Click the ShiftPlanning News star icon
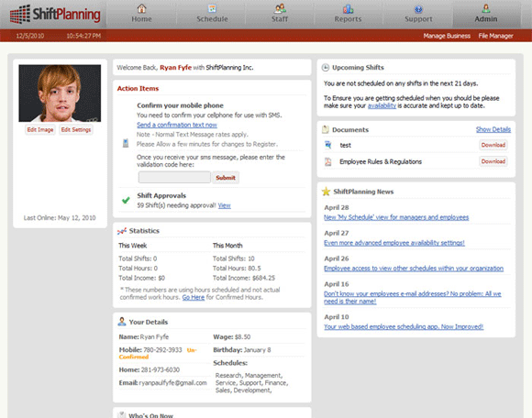This screenshot has height=418, width=532. coord(326,192)
